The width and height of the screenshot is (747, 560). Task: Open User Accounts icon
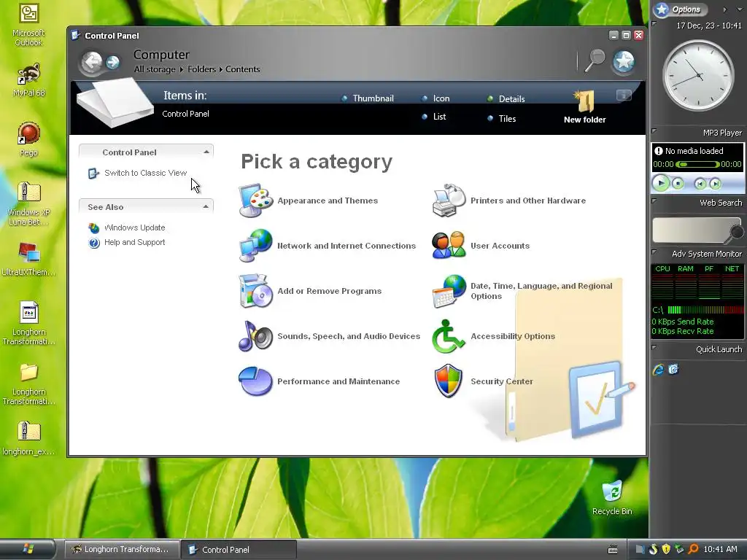coord(449,245)
